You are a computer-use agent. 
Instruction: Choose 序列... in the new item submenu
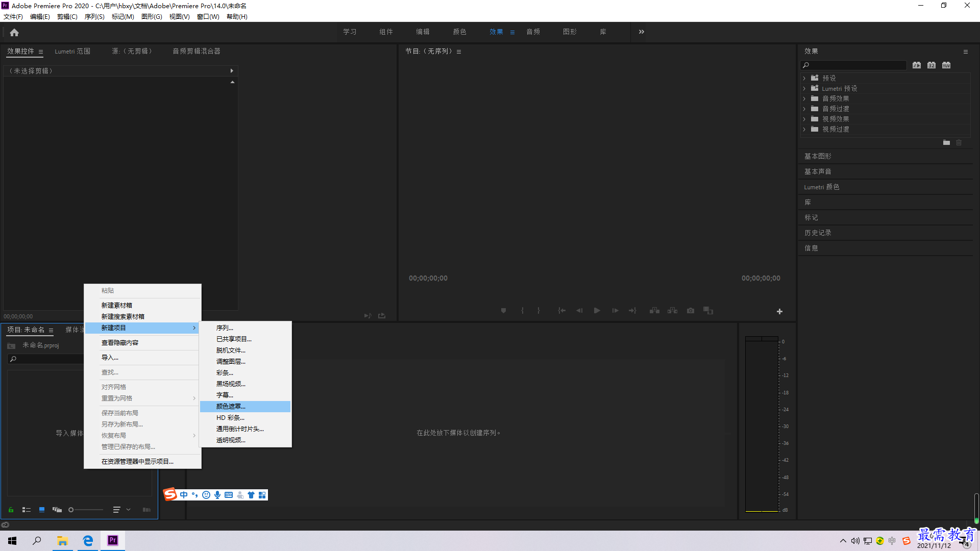245,328
